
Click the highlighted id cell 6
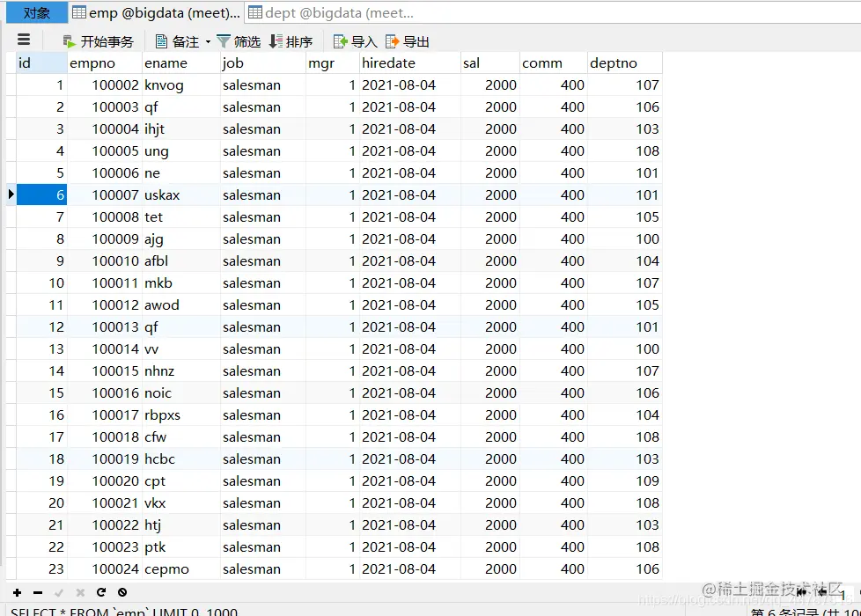click(x=41, y=194)
